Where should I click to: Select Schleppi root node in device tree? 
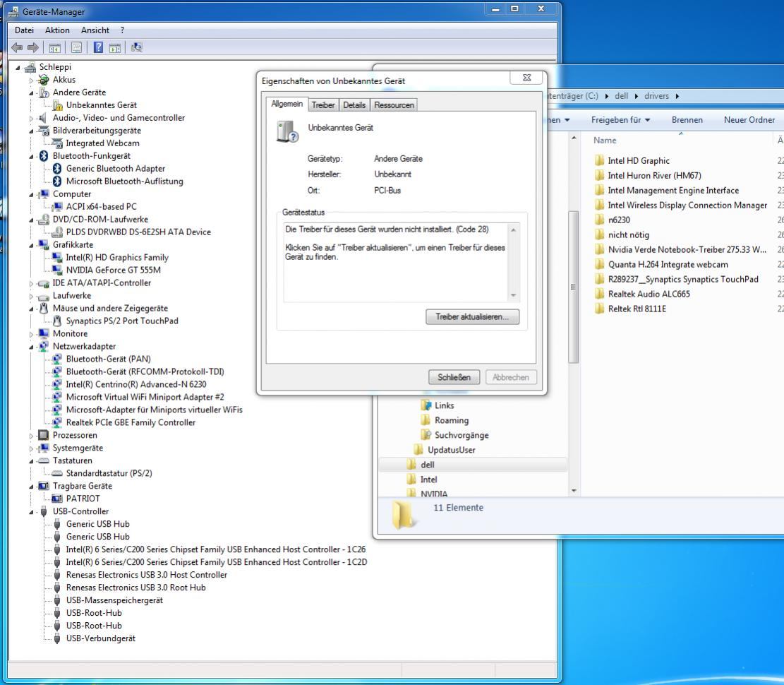[55, 67]
